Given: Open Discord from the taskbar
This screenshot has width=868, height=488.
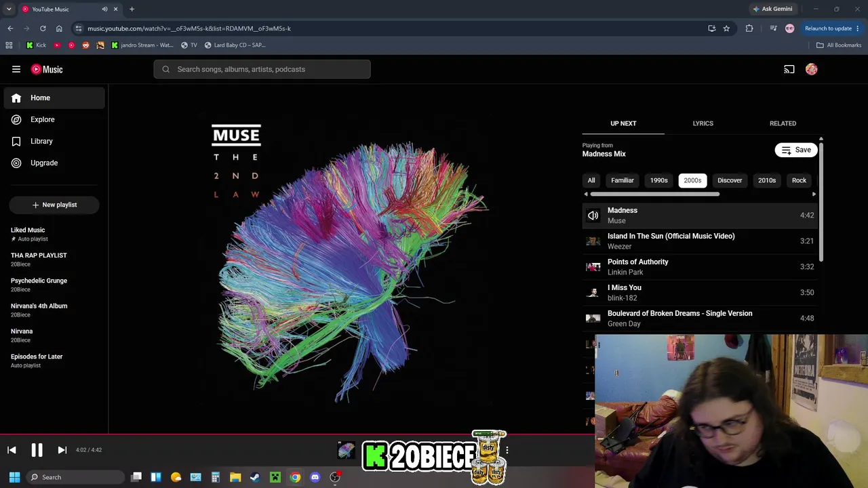Looking at the screenshot, I should (315, 477).
